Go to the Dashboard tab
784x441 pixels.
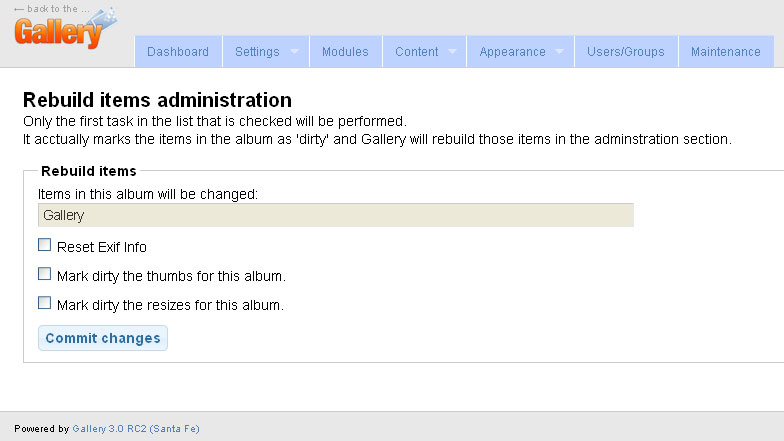178,52
